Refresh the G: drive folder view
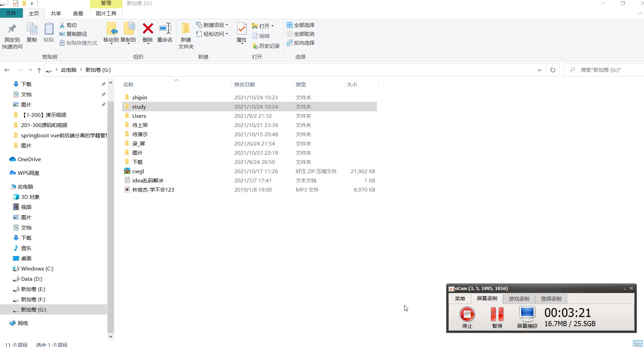Screen dimensions: 644x347 tap(553, 70)
